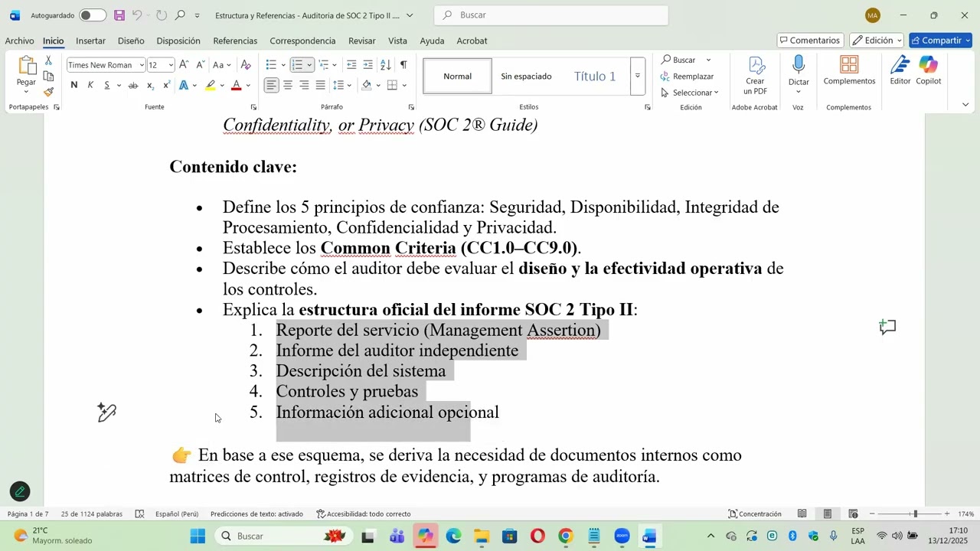Switch to the Insertar tab
Viewport: 980px width, 551px height.
click(x=90, y=41)
